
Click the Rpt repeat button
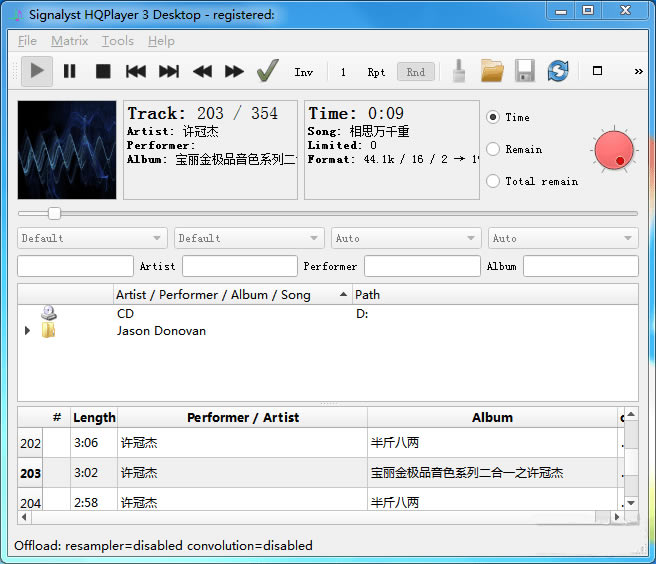[x=376, y=72]
